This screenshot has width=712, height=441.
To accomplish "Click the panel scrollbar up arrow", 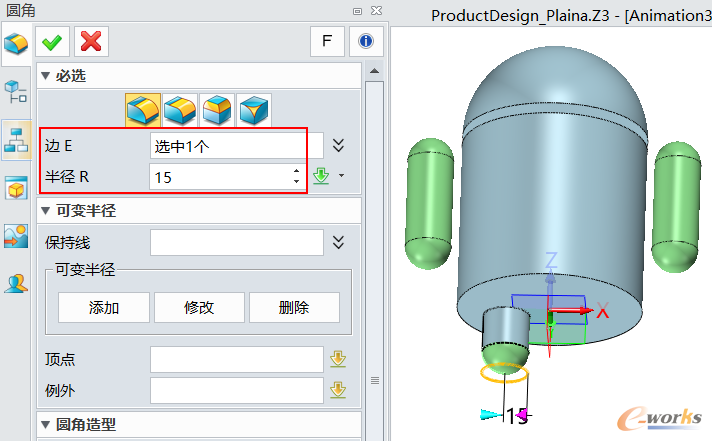I will click(x=375, y=71).
